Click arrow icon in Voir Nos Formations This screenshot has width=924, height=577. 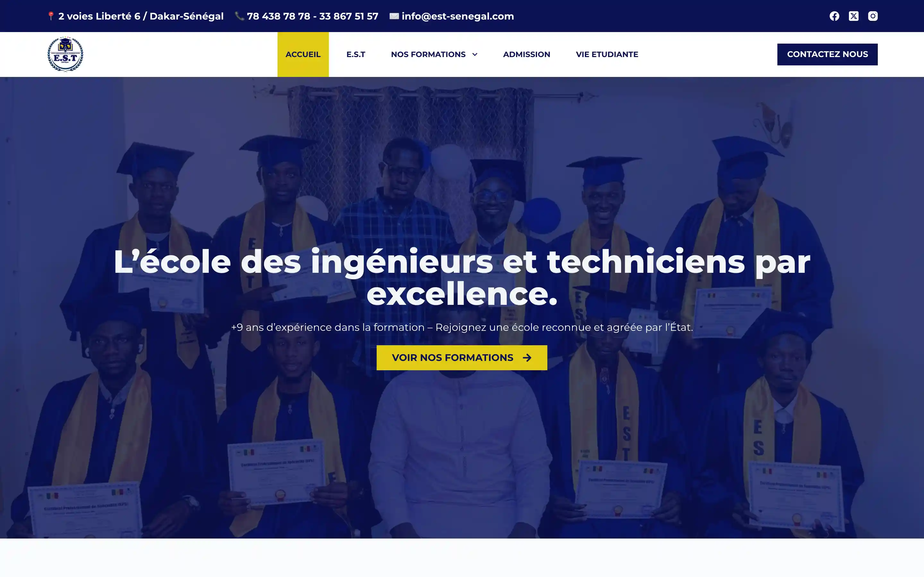point(527,357)
